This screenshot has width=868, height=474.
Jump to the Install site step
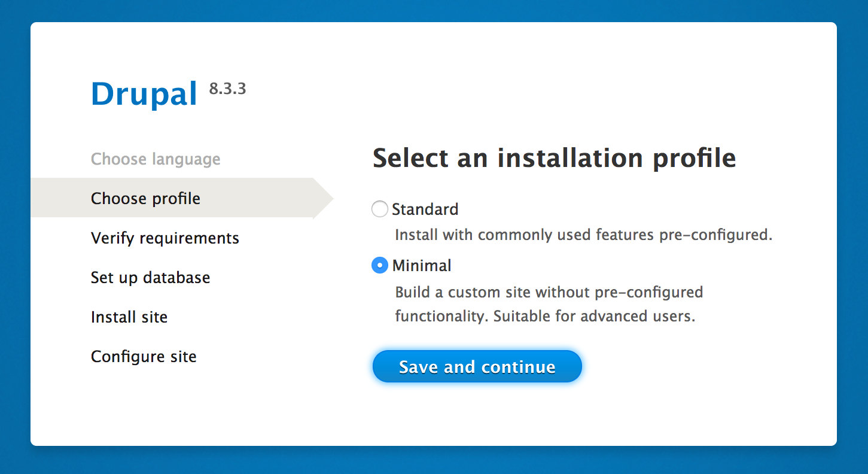point(129,317)
